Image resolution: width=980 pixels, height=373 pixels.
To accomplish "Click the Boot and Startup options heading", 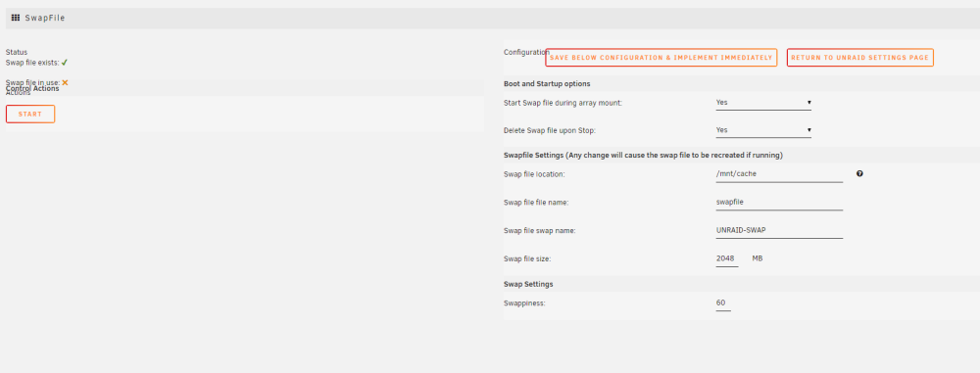I will pos(547,84).
